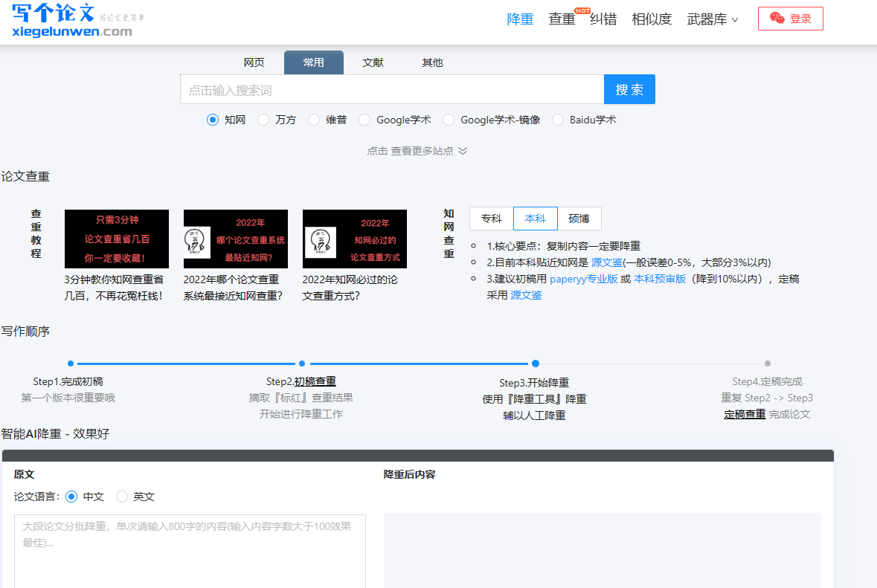Open the first 源文鉴 link
This screenshot has height=588, width=877.
click(607, 262)
